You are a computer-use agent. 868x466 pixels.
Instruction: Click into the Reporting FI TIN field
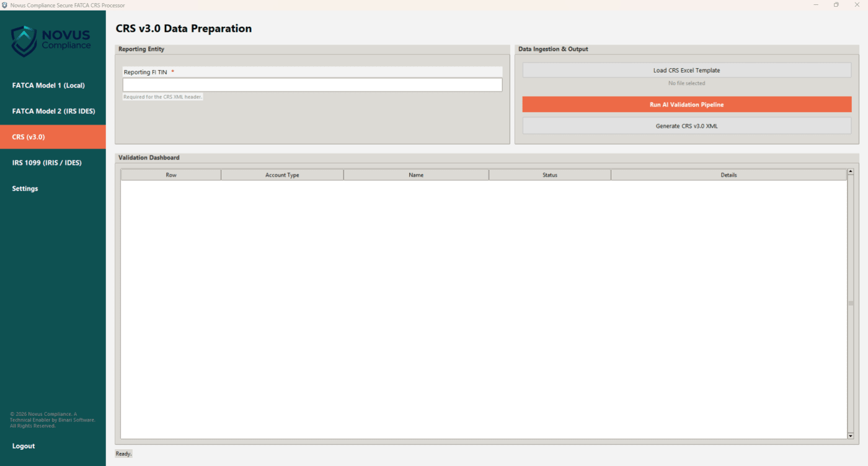[x=312, y=85]
